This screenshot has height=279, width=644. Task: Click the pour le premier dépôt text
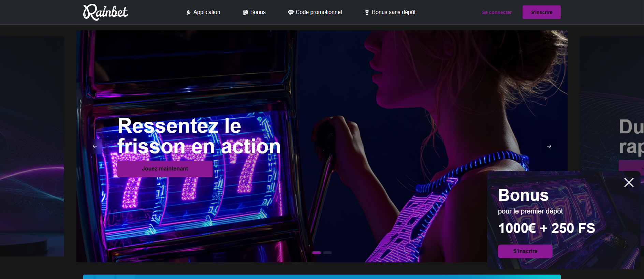click(530, 211)
